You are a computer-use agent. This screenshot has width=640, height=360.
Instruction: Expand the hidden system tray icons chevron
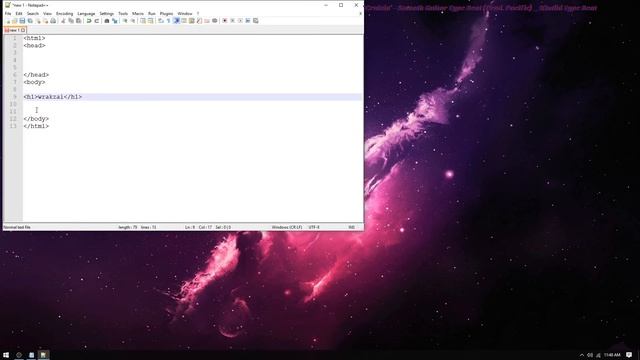582,355
